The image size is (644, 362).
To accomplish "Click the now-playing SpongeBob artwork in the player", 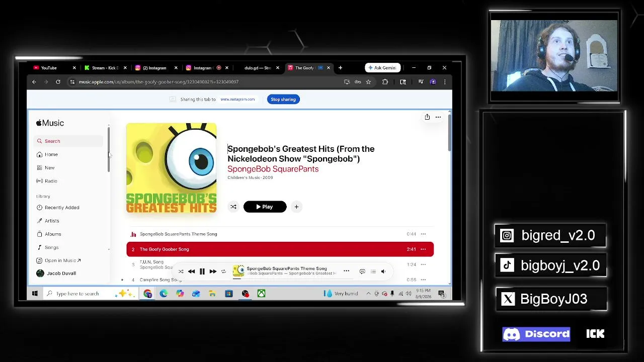I will 238,271.
